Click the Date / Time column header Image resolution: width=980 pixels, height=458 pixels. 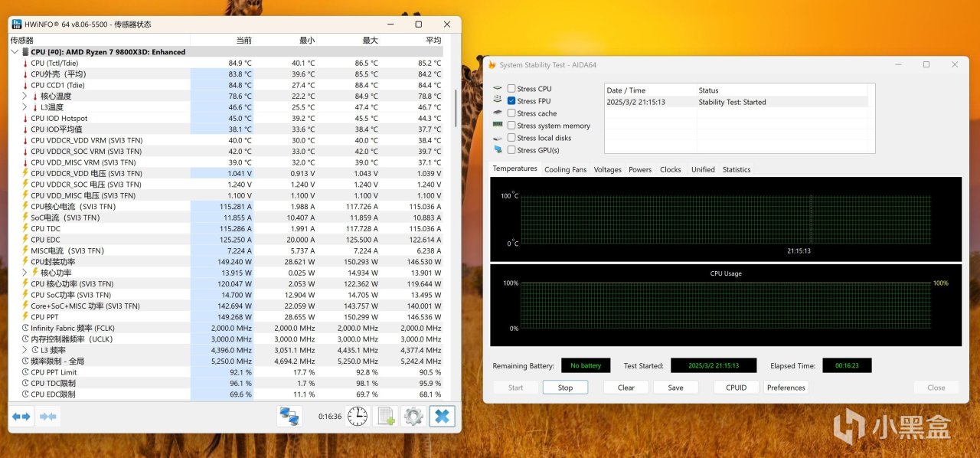pos(650,90)
